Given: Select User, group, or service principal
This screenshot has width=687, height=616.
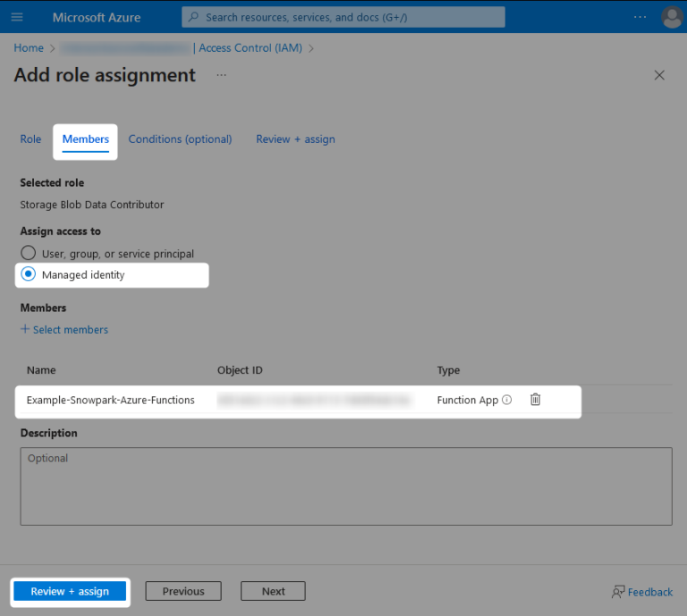Looking at the screenshot, I should 29,253.
